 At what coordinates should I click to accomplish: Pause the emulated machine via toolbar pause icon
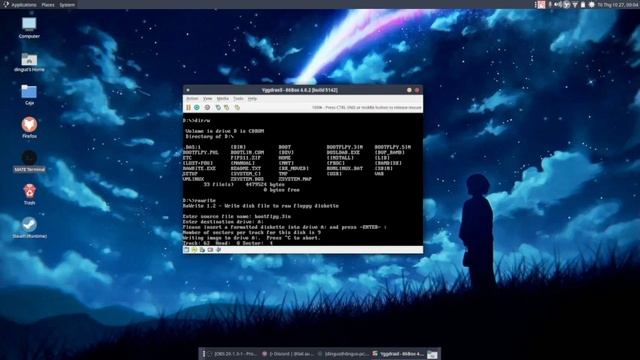(x=188, y=107)
